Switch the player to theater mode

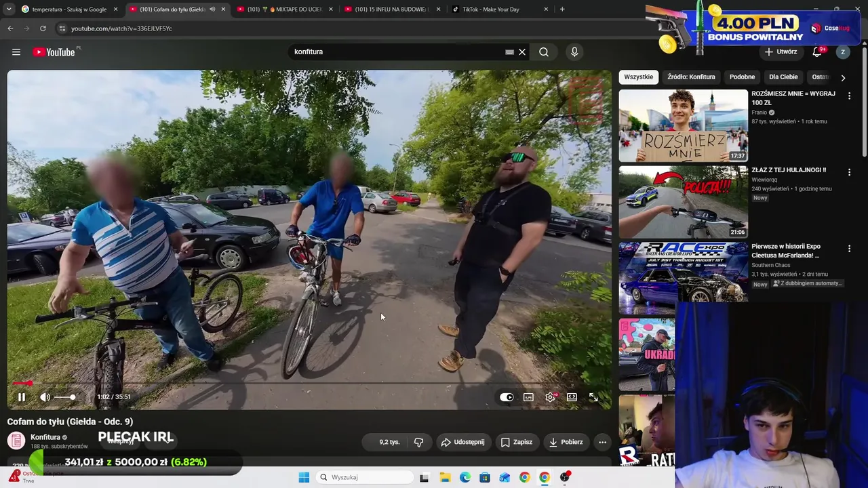click(572, 397)
